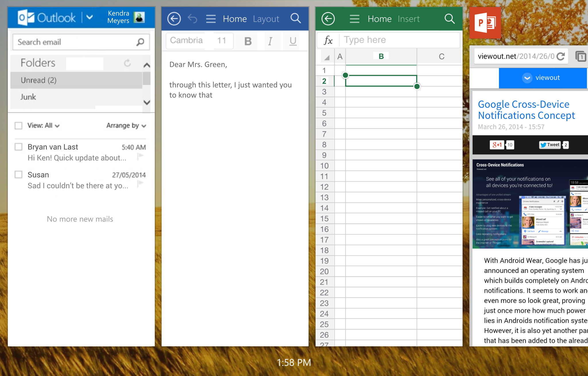Open Kendra Meyers profile picture

point(139,17)
